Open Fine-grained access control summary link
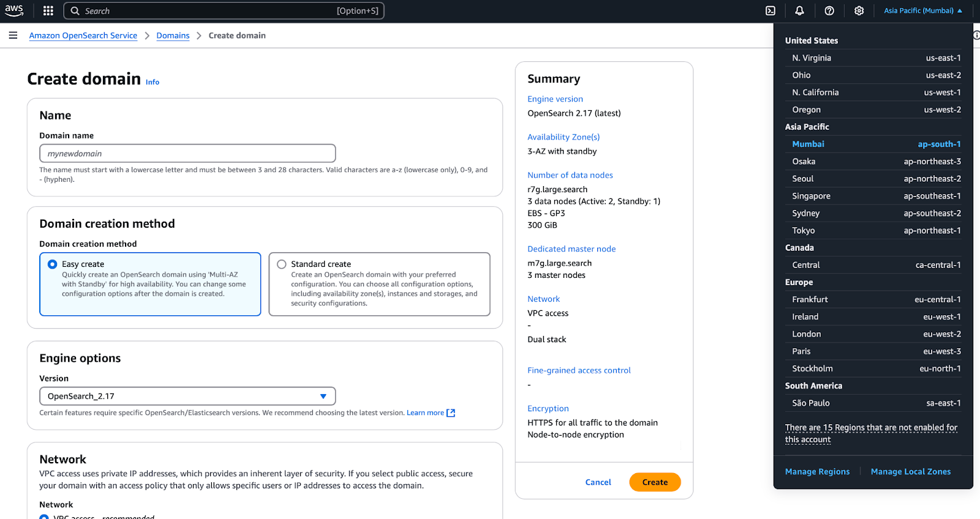 [x=579, y=370]
